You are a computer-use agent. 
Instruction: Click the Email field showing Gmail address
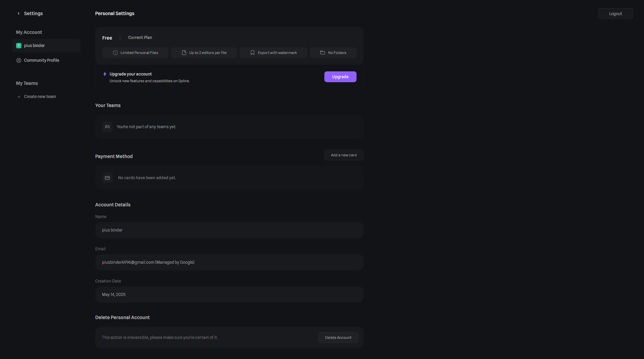point(229,262)
